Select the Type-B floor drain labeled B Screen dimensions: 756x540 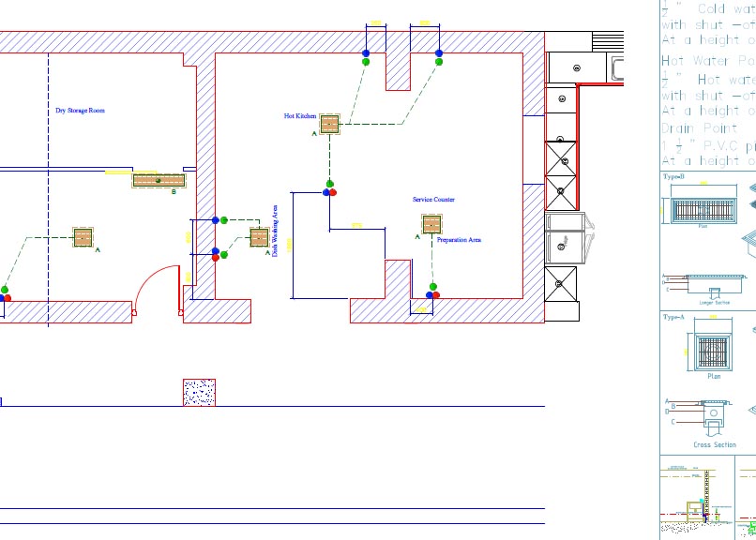158,180
